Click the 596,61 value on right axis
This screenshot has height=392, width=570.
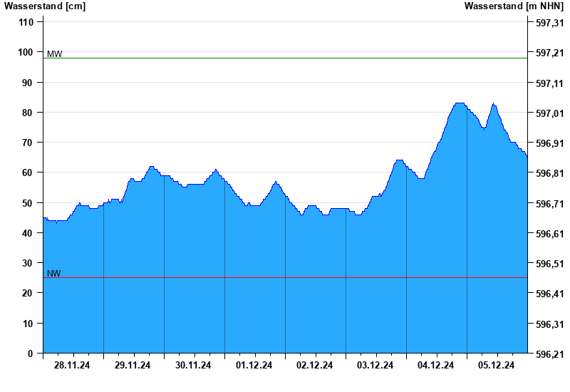point(550,234)
